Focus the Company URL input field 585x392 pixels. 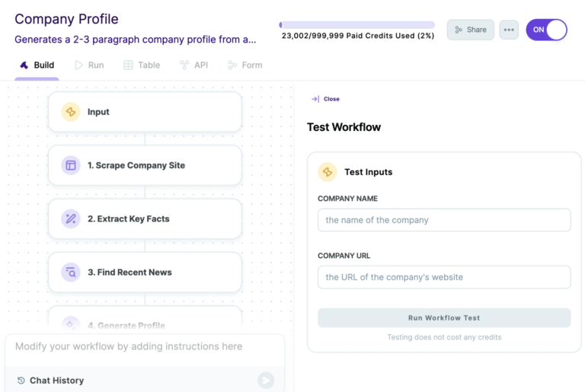444,277
